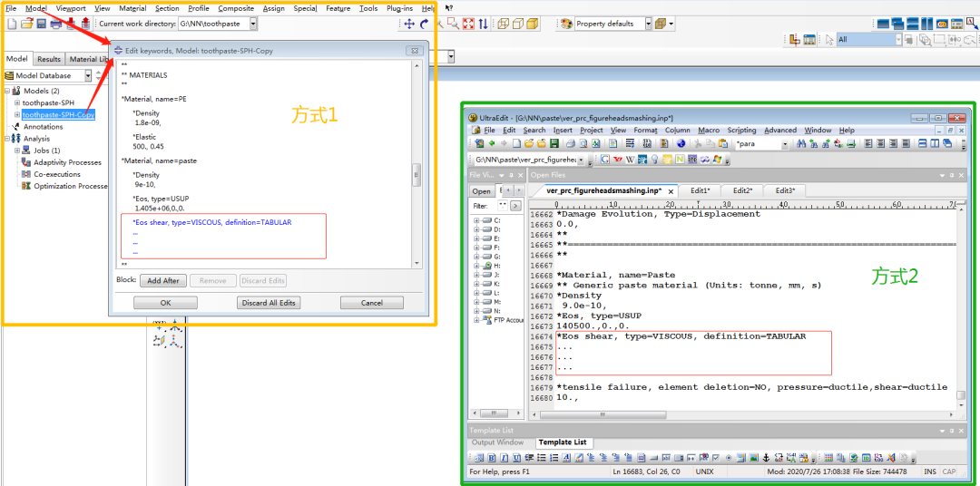
Task: Click the Save Model Database icon
Action: click(x=42, y=24)
